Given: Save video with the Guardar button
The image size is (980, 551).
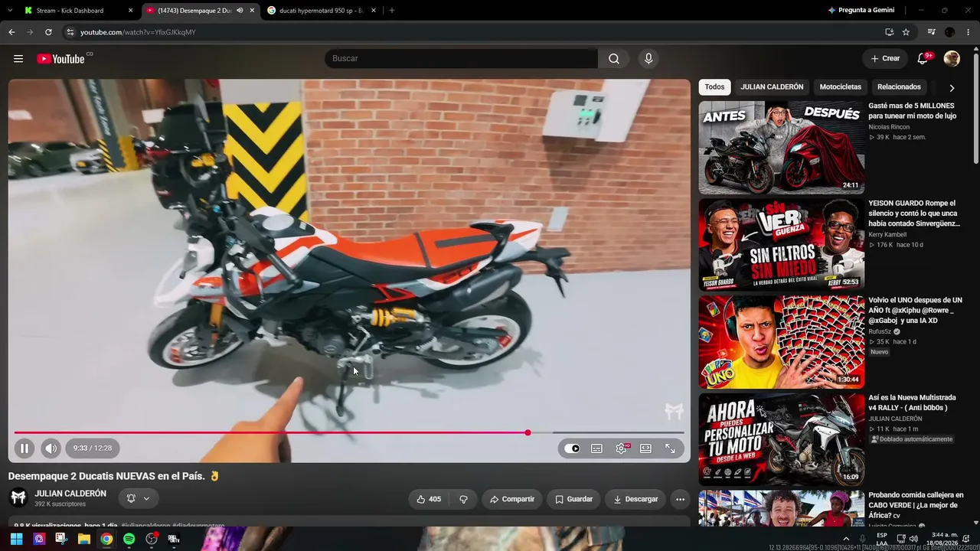Looking at the screenshot, I should 573,499.
